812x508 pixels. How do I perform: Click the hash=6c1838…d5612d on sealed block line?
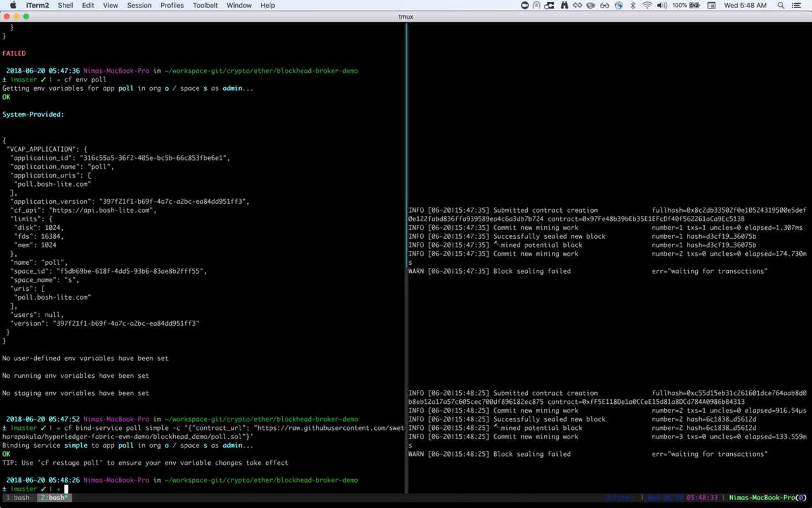click(721, 419)
